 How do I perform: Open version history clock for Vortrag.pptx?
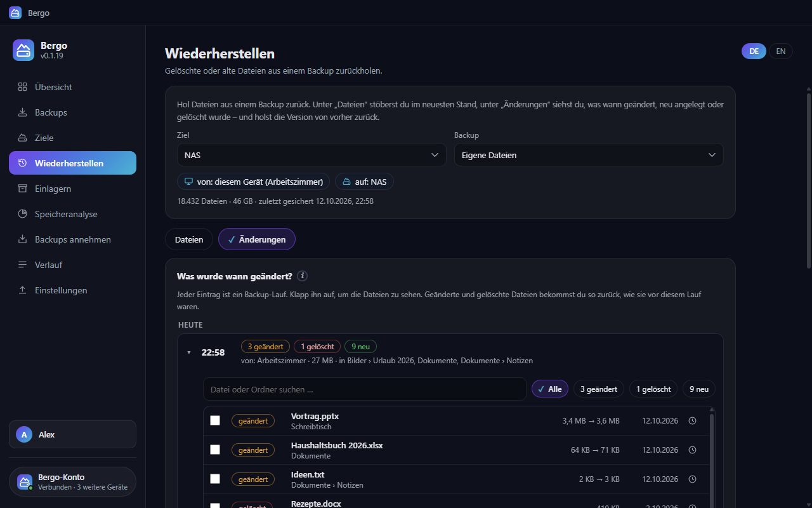[x=693, y=420]
